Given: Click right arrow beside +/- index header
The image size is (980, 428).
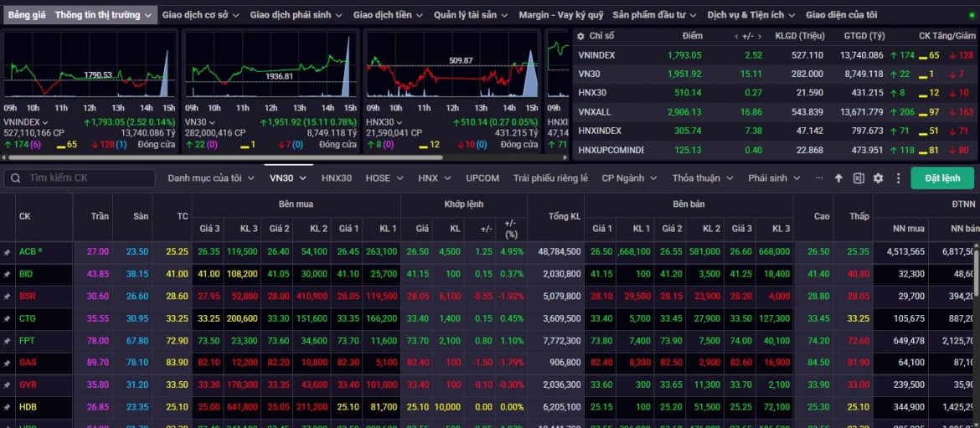Looking at the screenshot, I should [761, 36].
